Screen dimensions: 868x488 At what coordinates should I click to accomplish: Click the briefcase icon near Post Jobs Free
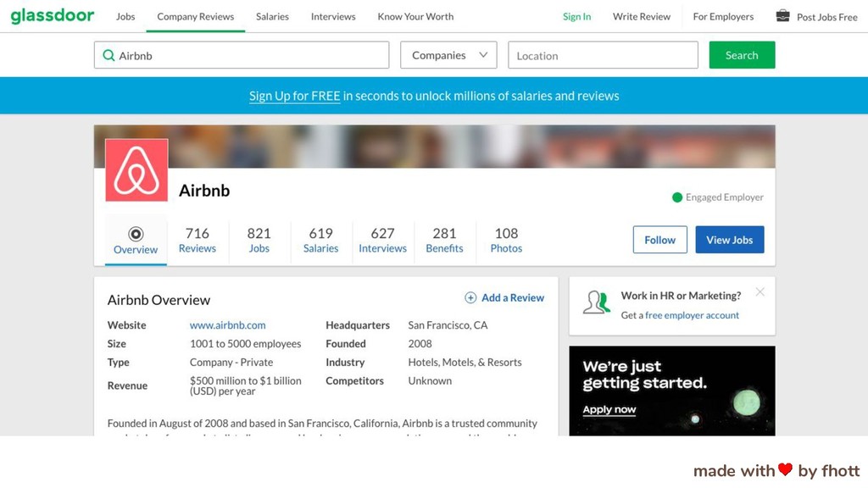(x=782, y=15)
